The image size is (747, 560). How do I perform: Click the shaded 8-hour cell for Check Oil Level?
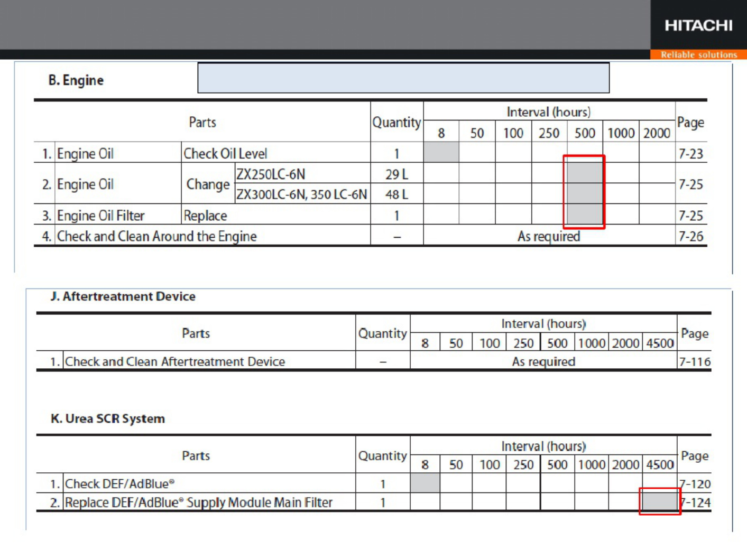(441, 152)
